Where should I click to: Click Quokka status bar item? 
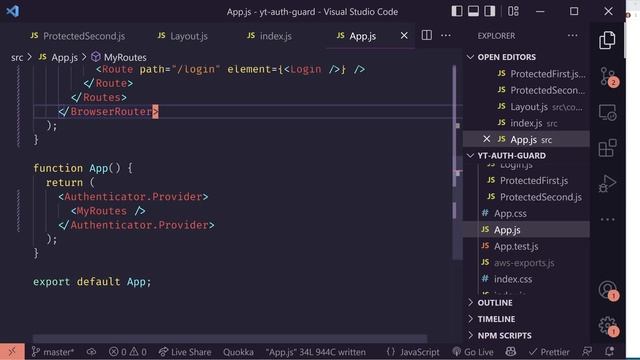coord(238,351)
